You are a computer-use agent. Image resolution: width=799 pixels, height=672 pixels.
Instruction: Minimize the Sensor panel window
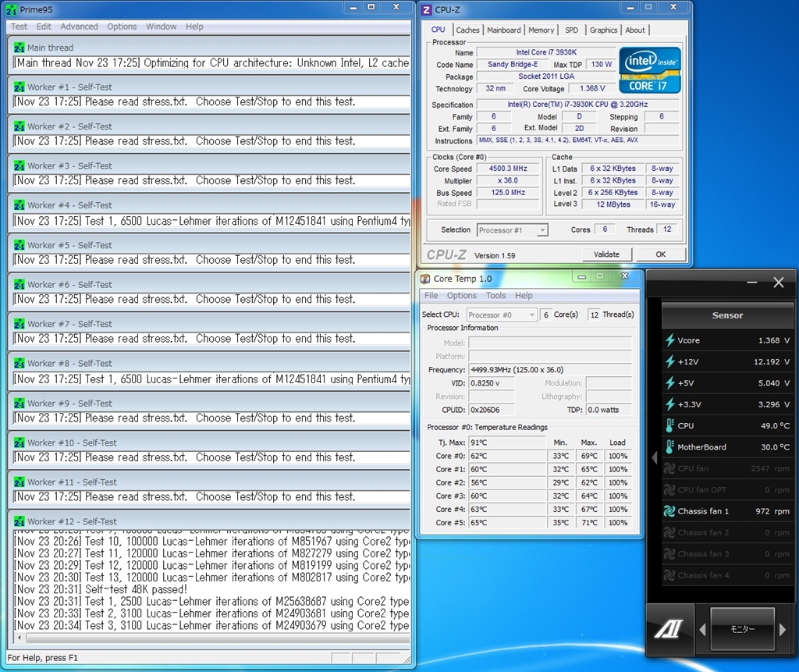(x=751, y=283)
